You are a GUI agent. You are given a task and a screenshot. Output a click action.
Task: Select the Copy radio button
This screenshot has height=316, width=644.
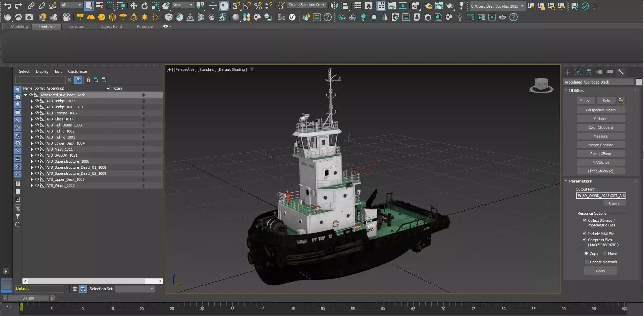[x=586, y=254]
